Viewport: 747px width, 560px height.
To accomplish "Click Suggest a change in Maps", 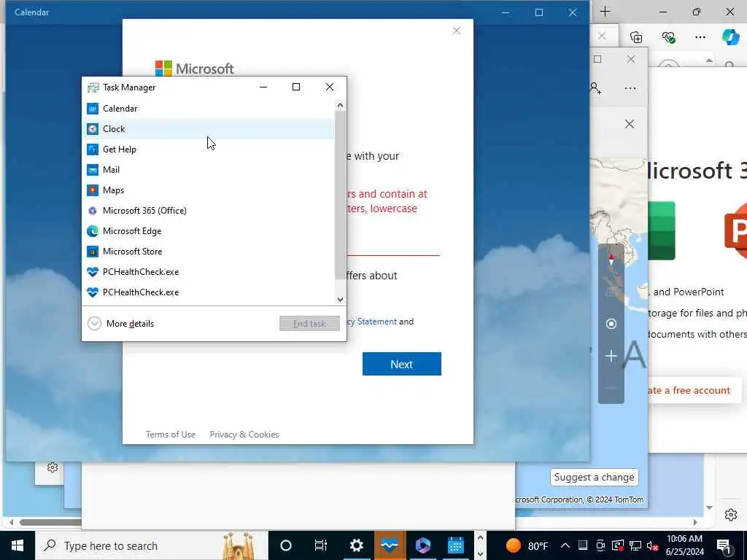I will (594, 478).
